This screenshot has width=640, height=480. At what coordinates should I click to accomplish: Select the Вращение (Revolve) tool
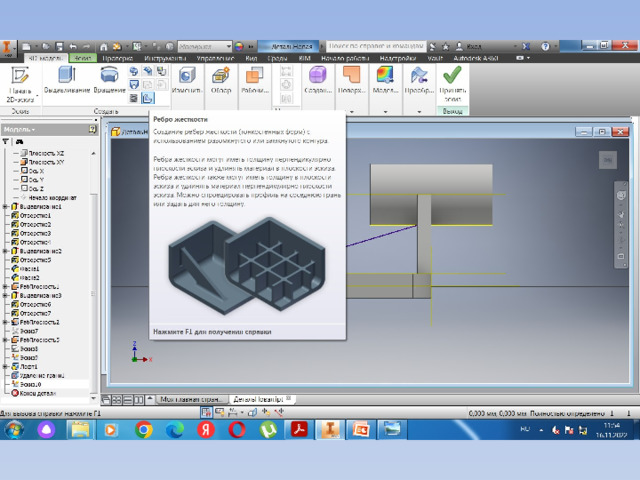pos(109,80)
